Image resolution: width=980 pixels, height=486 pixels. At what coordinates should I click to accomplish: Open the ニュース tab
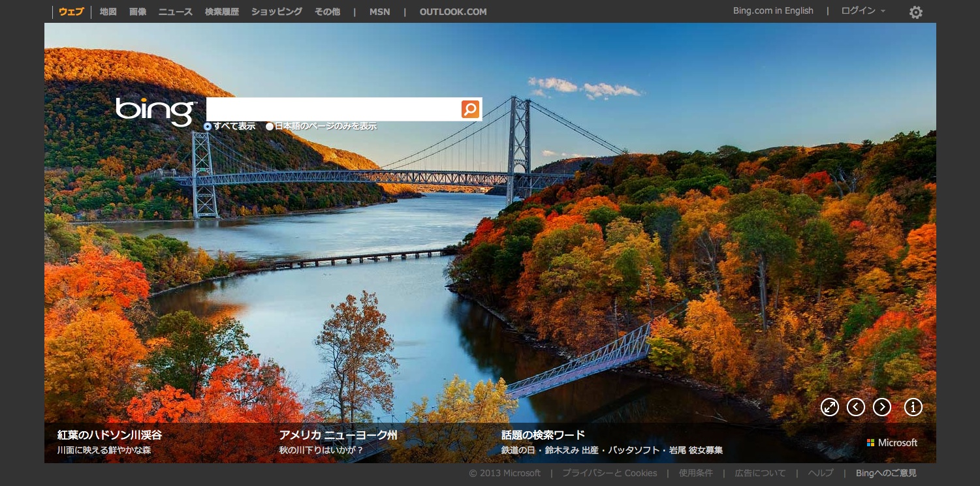[176, 12]
